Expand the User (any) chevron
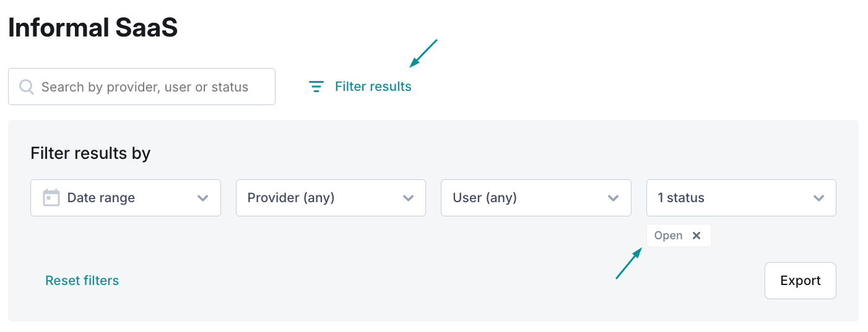 [x=614, y=198]
